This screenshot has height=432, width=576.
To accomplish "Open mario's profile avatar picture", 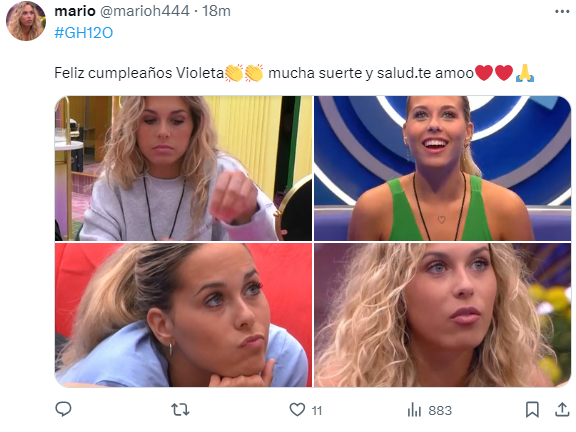I will pos(26,21).
